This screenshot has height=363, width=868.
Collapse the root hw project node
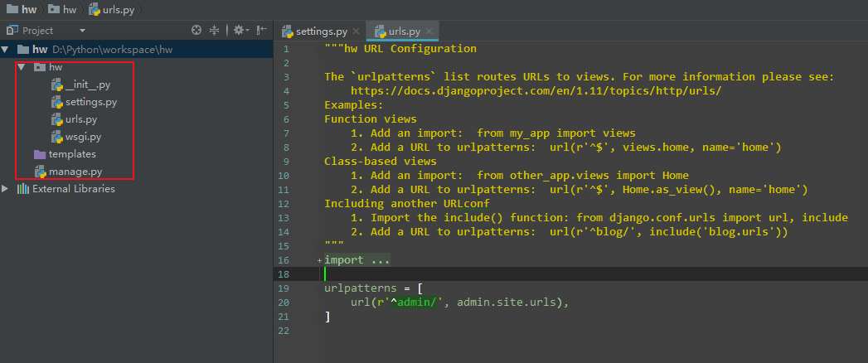click(x=6, y=49)
